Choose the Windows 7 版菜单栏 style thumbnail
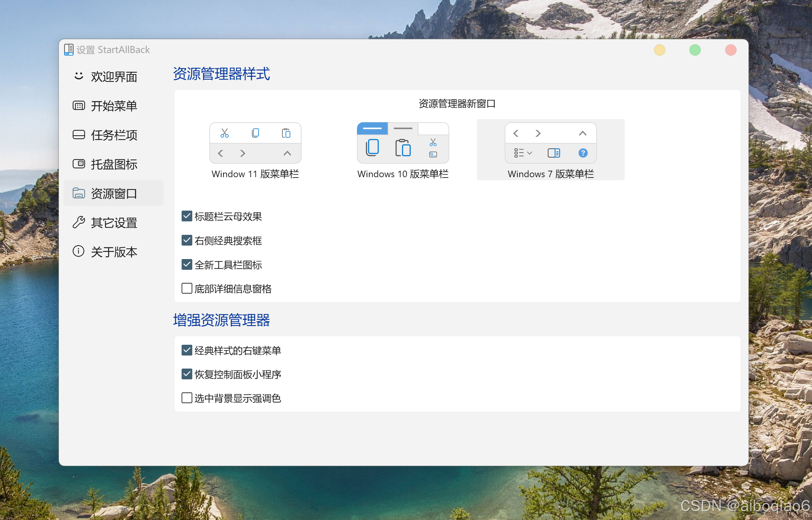This screenshot has height=520, width=812. click(550, 143)
